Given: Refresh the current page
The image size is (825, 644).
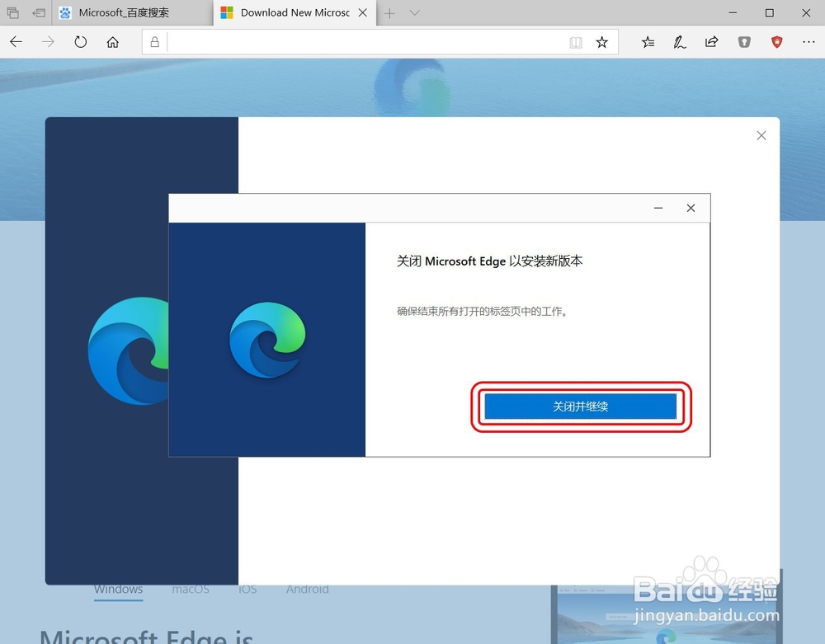Looking at the screenshot, I should coord(81,42).
